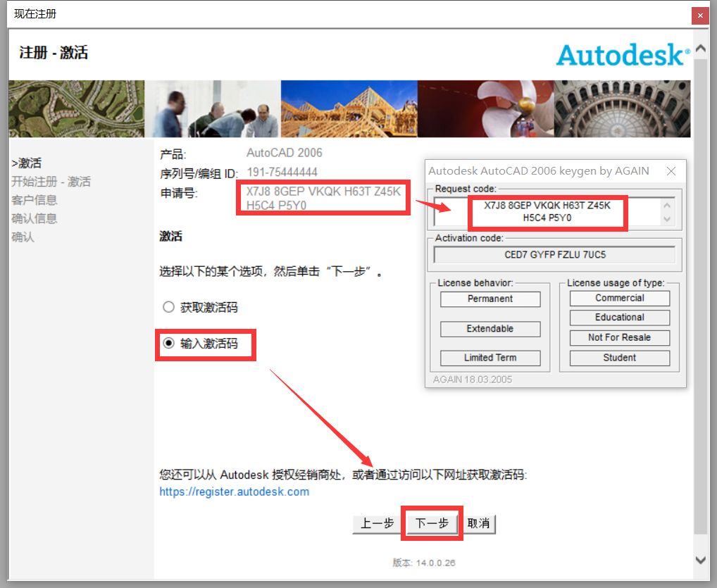Choose the Limited Term license button
The height and width of the screenshot is (588, 717).
click(x=490, y=358)
